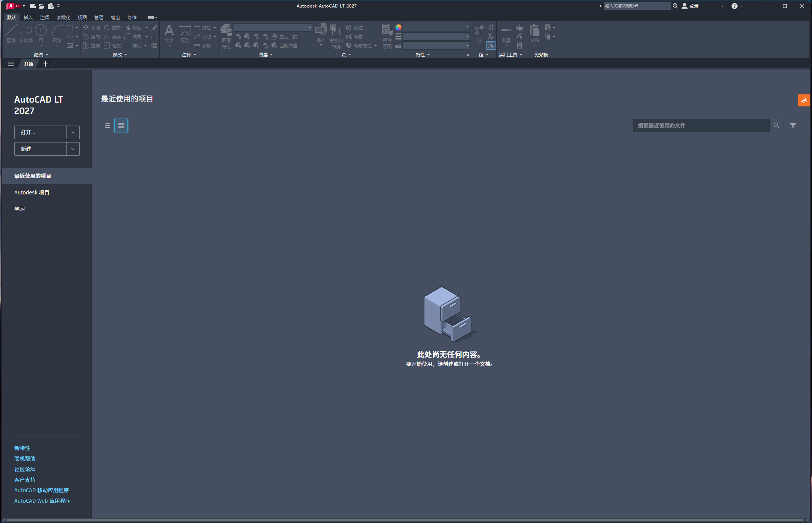Switch recent files to grid view
The height and width of the screenshot is (523, 812).
pos(121,126)
